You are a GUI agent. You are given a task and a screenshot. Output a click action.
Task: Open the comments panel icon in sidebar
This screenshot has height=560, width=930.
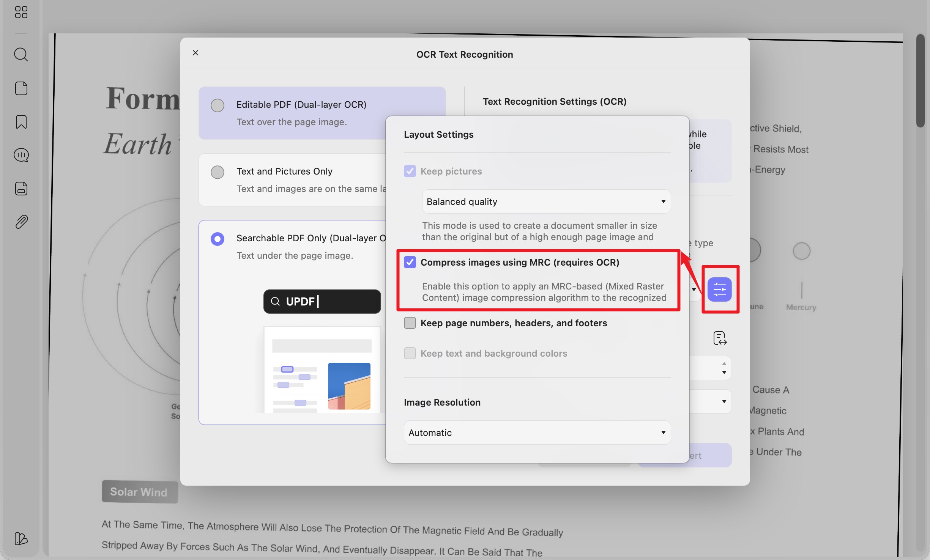21,155
